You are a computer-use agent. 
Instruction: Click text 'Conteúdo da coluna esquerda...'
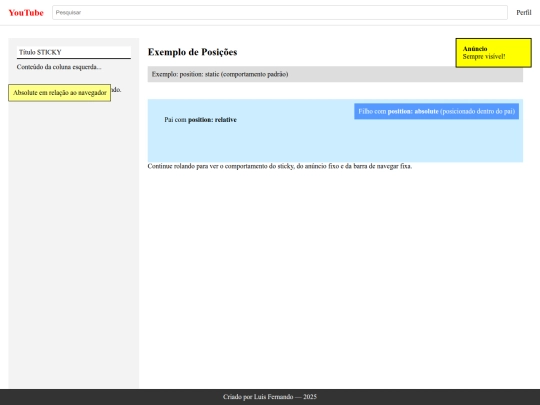tap(59, 67)
